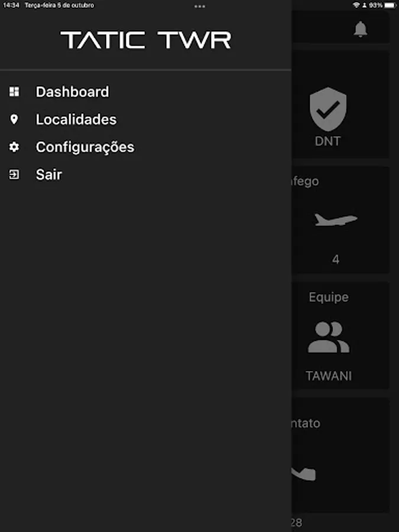Image resolution: width=399 pixels, height=532 pixels.
Task: Open the Dashboard menu item
Action: [72, 92]
